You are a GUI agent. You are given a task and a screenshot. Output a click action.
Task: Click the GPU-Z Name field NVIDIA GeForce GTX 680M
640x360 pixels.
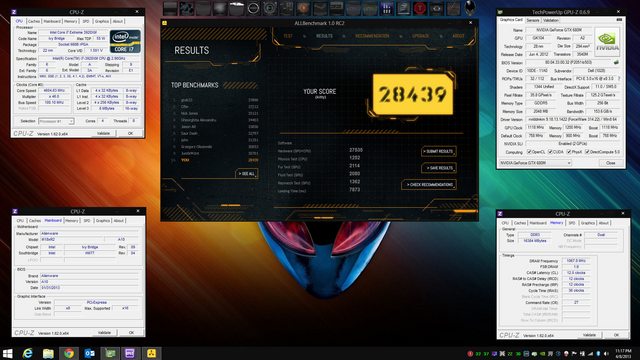(x=558, y=30)
